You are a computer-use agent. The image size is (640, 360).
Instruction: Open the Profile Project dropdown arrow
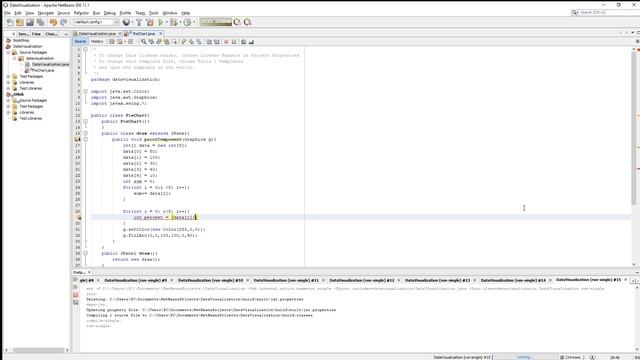[194, 22]
